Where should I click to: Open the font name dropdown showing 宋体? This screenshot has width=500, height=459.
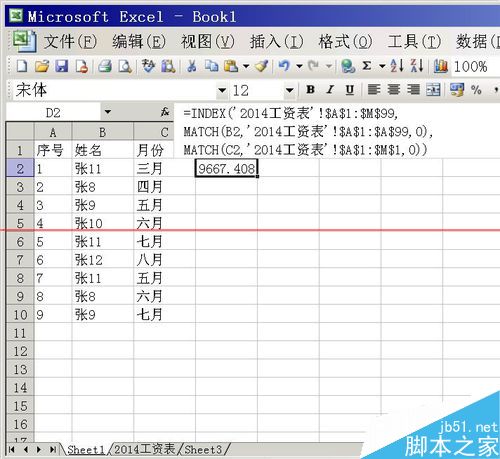pos(222,90)
